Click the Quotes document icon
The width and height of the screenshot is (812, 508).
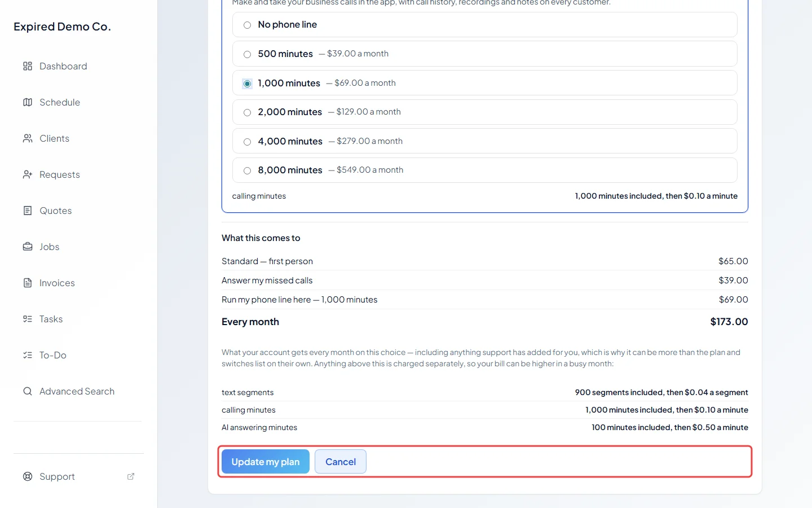click(x=28, y=211)
